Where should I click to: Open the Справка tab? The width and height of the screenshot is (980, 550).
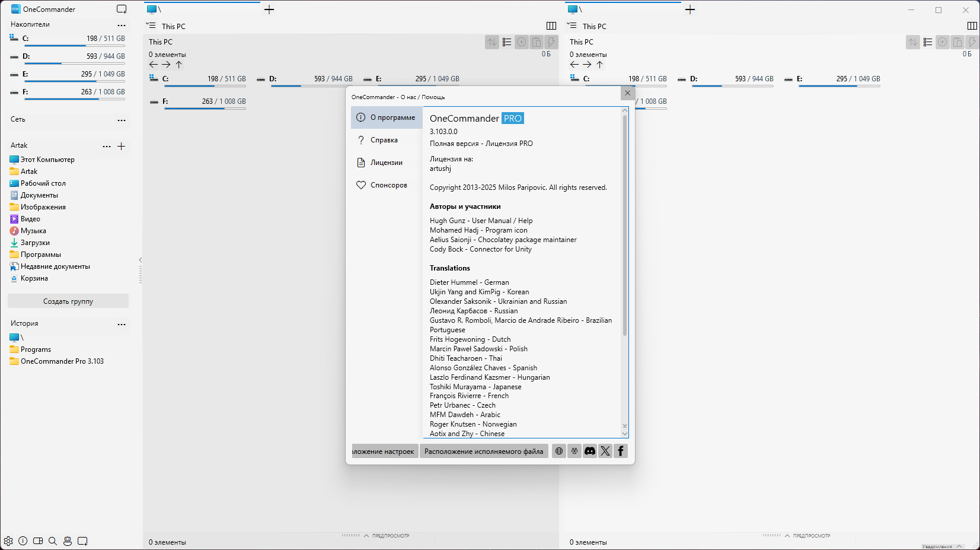pos(387,140)
